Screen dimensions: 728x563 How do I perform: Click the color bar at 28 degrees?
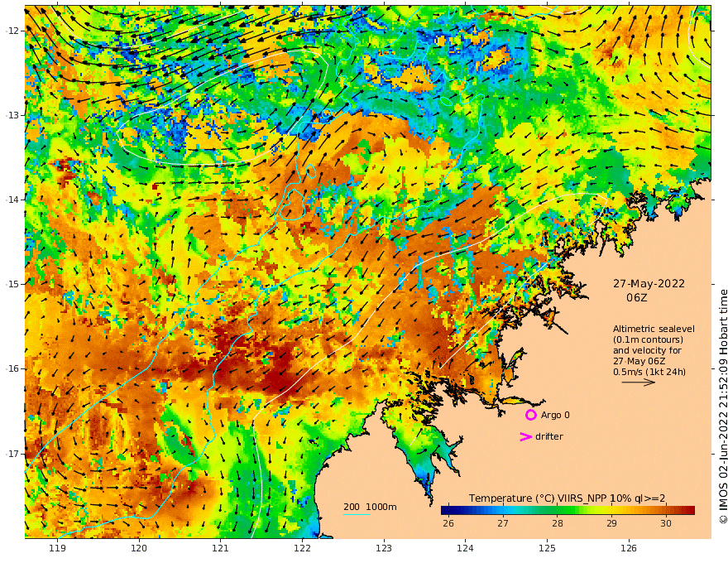557,510
